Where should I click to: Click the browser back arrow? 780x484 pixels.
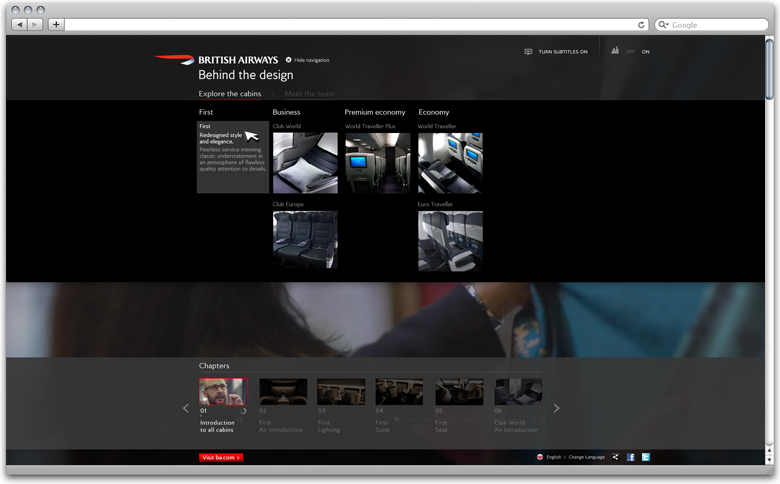[20, 24]
